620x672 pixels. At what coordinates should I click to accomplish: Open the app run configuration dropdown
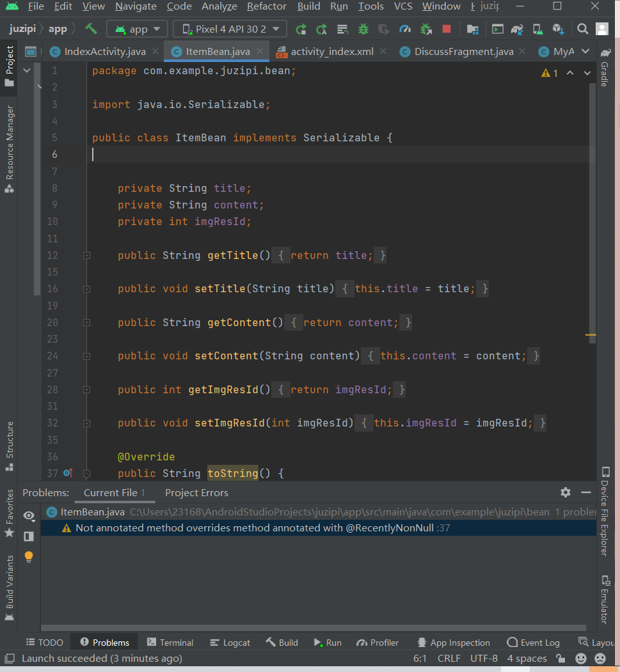(x=137, y=29)
